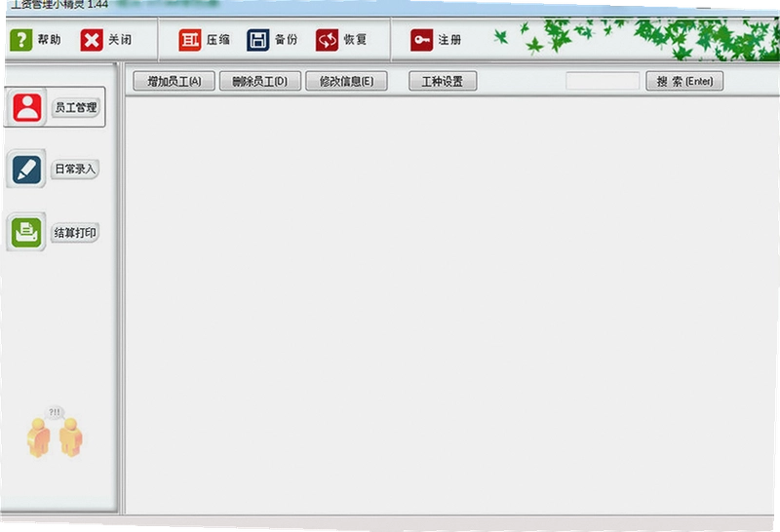Click the 搜索 (Enter) button
The width and height of the screenshot is (780, 532).
(x=684, y=81)
